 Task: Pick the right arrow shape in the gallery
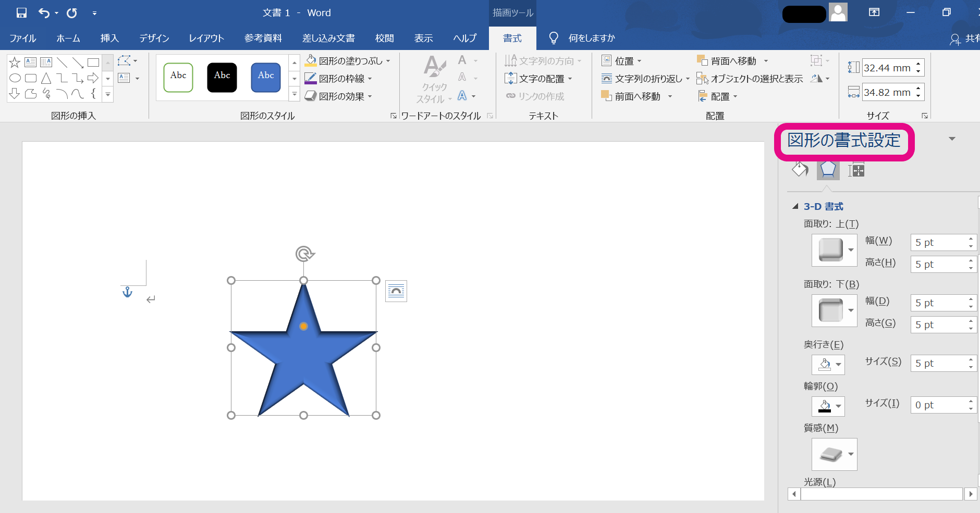point(93,78)
